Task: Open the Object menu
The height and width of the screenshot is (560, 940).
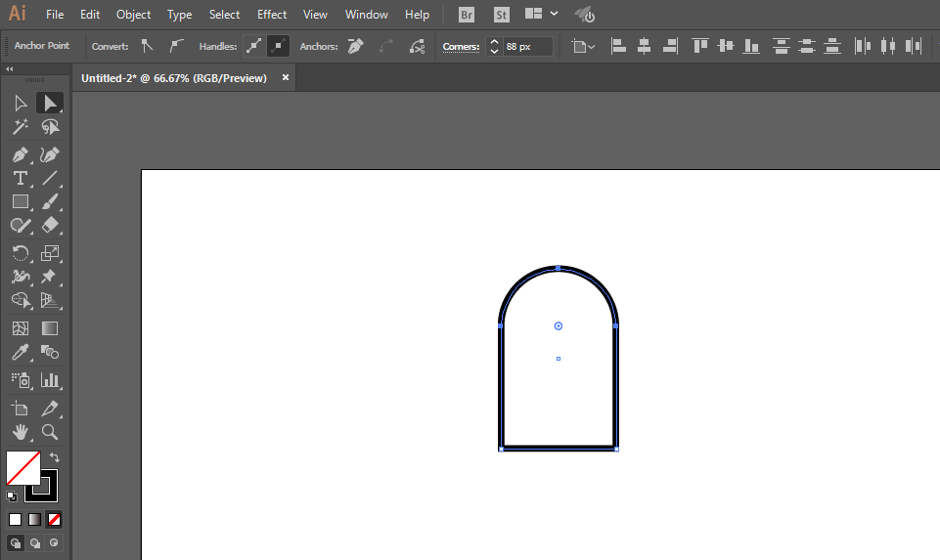Action: click(x=133, y=15)
